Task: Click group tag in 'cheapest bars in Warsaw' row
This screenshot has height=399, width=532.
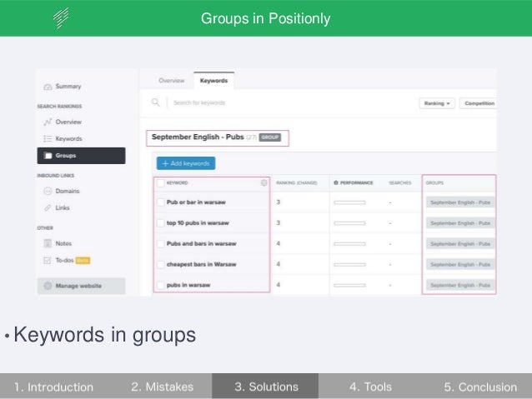Action: 460,264
